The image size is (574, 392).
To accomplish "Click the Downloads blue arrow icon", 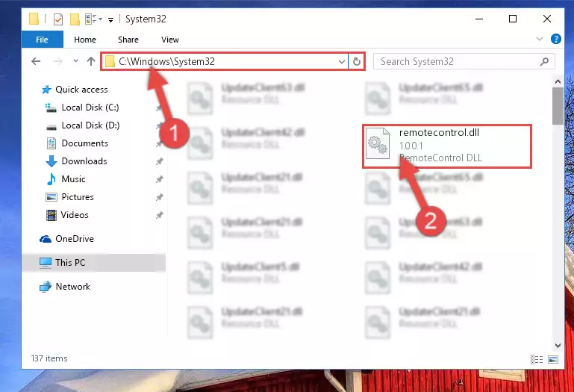I will click(52, 161).
